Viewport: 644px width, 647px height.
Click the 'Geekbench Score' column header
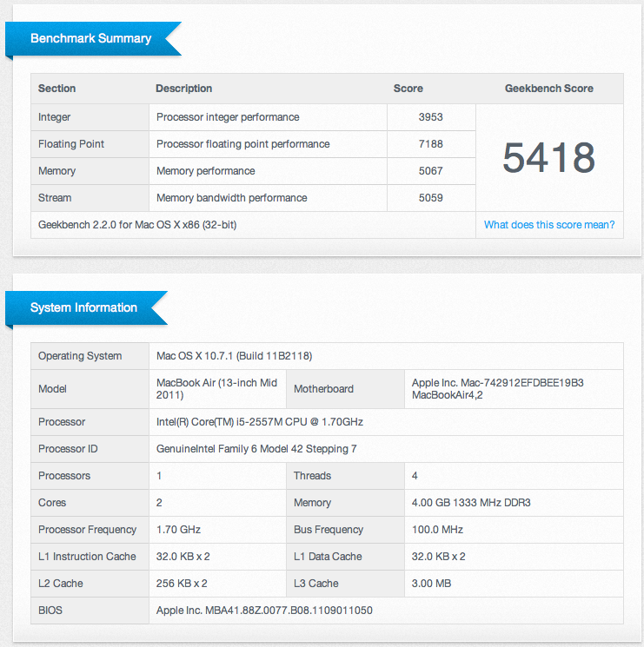click(549, 89)
